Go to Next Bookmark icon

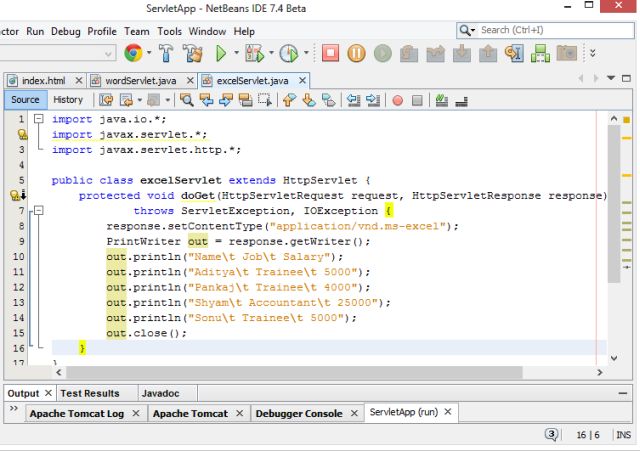click(309, 100)
